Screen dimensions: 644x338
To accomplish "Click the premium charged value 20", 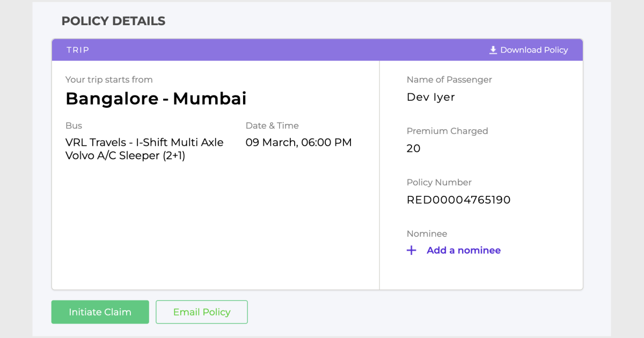I will tap(414, 149).
